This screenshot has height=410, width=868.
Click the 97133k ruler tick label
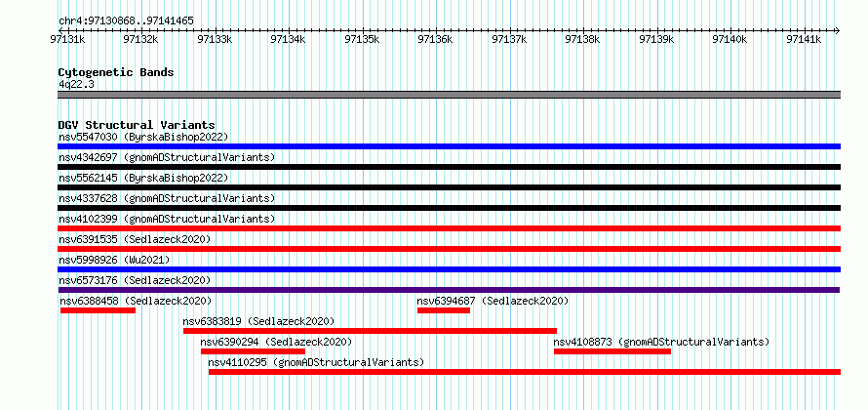(215, 39)
